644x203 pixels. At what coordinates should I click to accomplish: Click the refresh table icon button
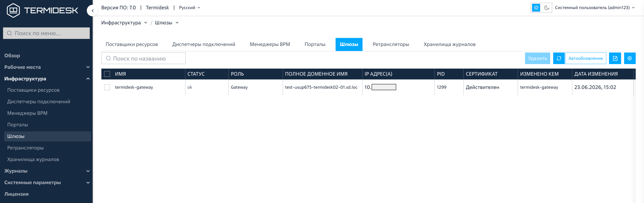(x=559, y=58)
